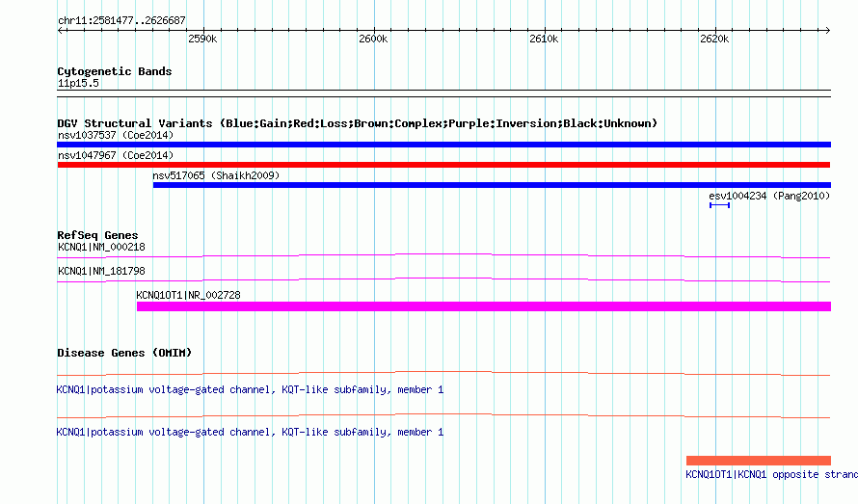The width and height of the screenshot is (858, 504).
Task: Click the first OMIM KCNQ1 gene line
Action: (x=443, y=374)
